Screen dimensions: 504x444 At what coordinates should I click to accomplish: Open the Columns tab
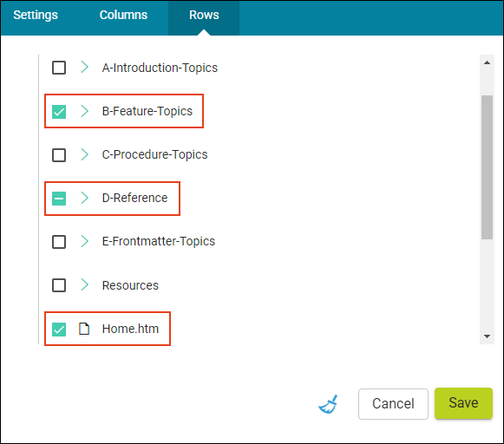[x=123, y=15]
